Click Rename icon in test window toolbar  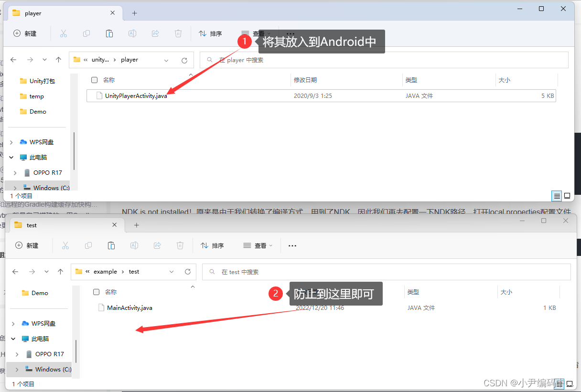pos(134,245)
